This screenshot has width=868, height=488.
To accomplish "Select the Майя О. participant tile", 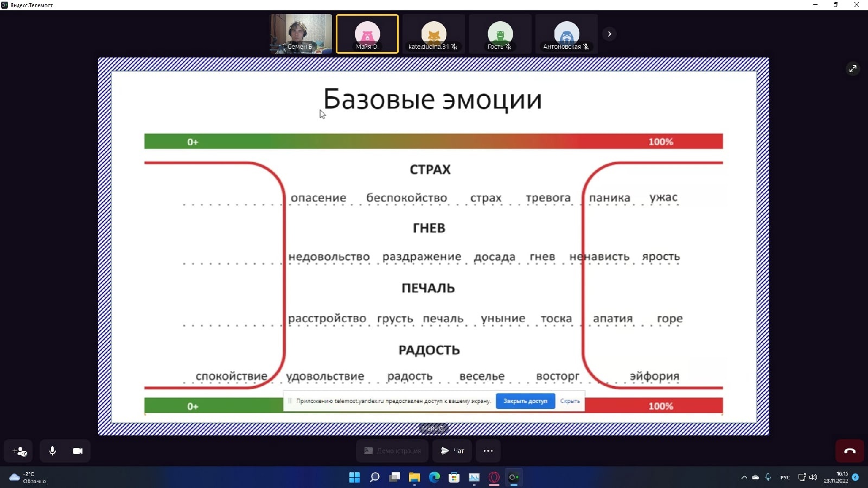I will coord(367,34).
